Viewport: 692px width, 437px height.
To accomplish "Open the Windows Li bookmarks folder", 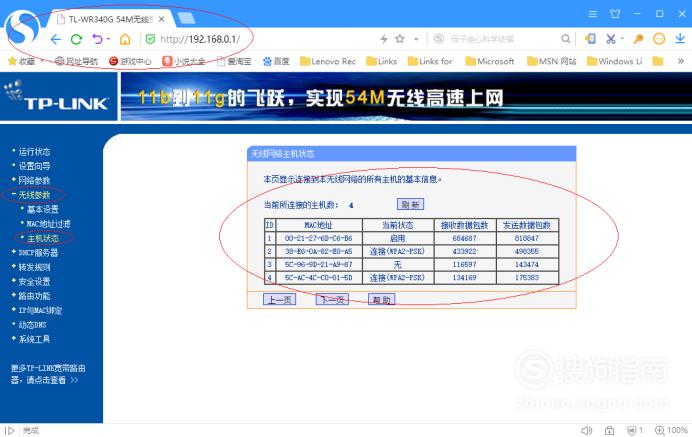I will click(614, 61).
